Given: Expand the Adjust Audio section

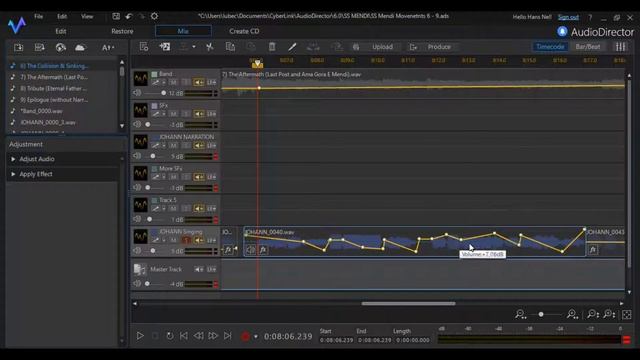Looking at the screenshot, I should coord(13,159).
